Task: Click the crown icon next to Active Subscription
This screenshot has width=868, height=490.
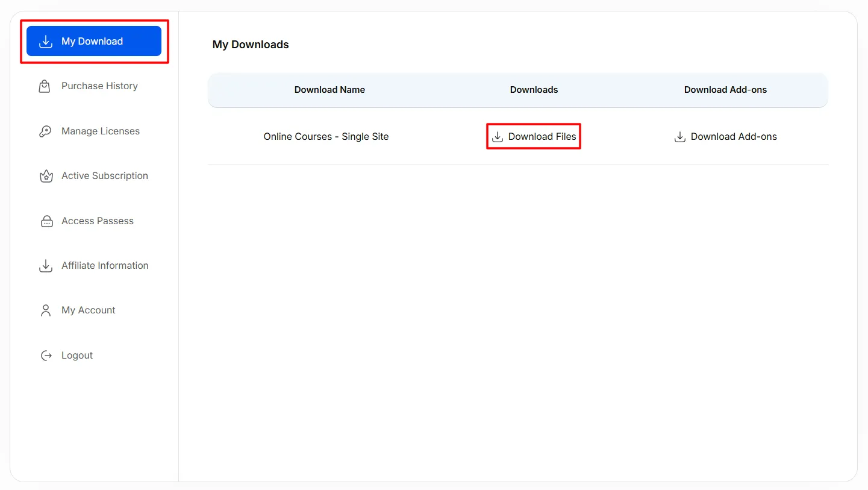Action: pyautogui.click(x=45, y=175)
